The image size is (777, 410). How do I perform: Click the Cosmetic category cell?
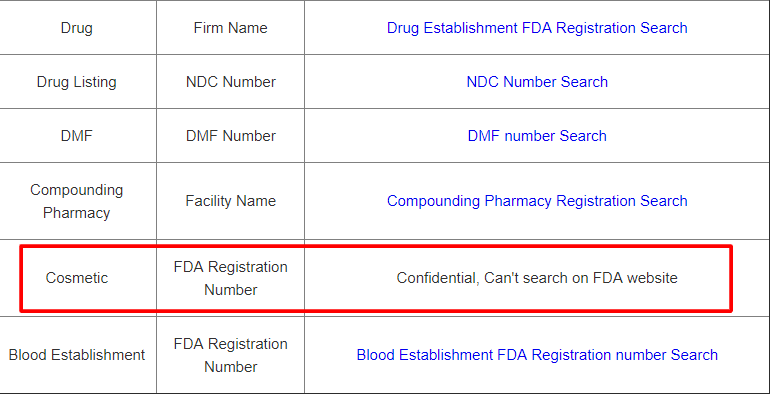click(76, 278)
